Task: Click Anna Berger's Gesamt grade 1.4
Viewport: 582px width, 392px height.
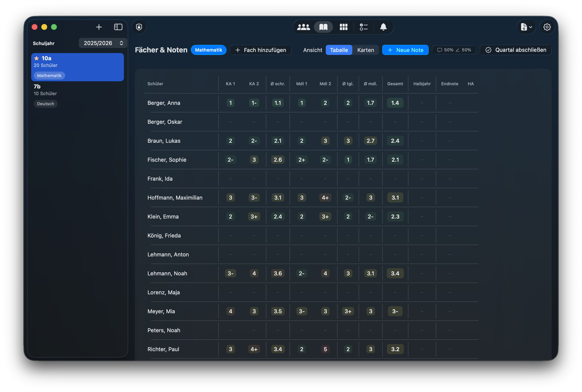Action: [x=395, y=103]
